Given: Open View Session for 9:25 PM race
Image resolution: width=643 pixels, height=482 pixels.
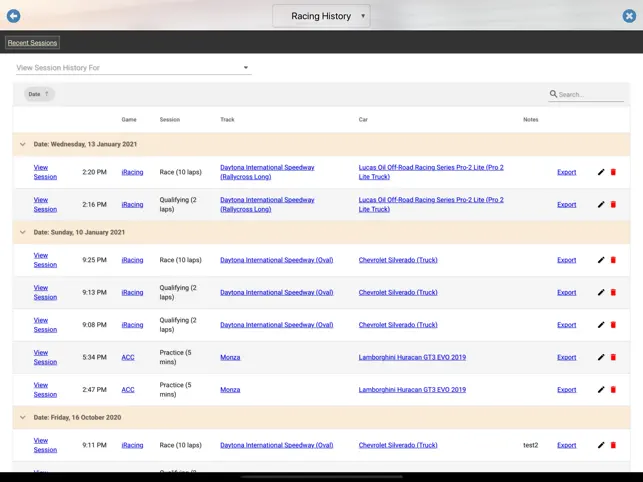Looking at the screenshot, I should point(45,260).
